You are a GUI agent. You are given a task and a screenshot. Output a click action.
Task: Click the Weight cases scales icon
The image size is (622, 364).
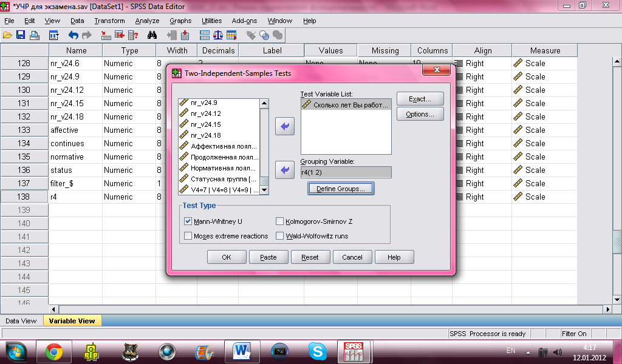click(218, 35)
